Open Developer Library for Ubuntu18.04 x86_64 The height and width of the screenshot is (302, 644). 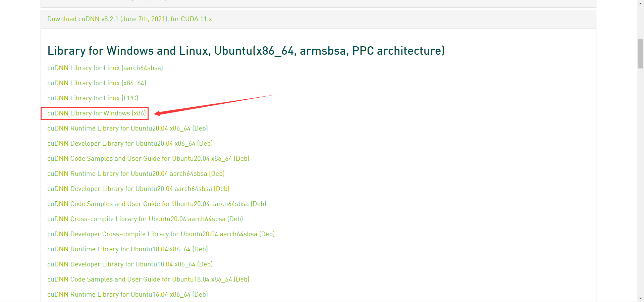(x=130, y=264)
